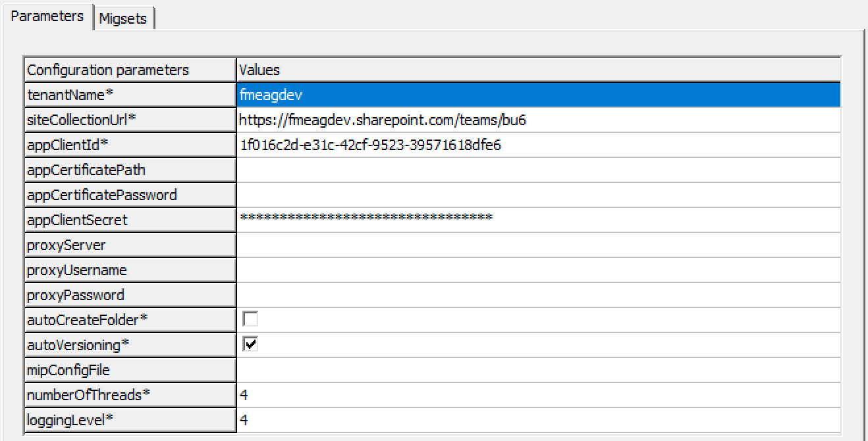Viewport: 868px width, 441px height.
Task: Uncheck the autoVersioning checkbox
Action: [x=250, y=344]
